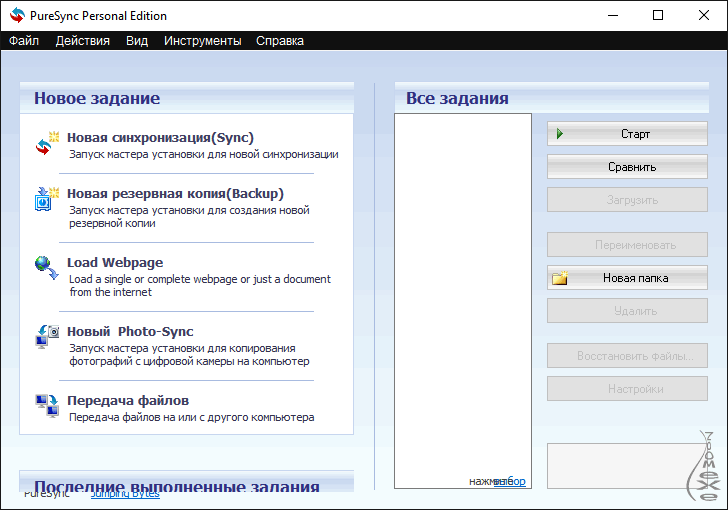The height and width of the screenshot is (510, 728).
Task: Open the Jumping Bytes link
Action: click(x=125, y=494)
